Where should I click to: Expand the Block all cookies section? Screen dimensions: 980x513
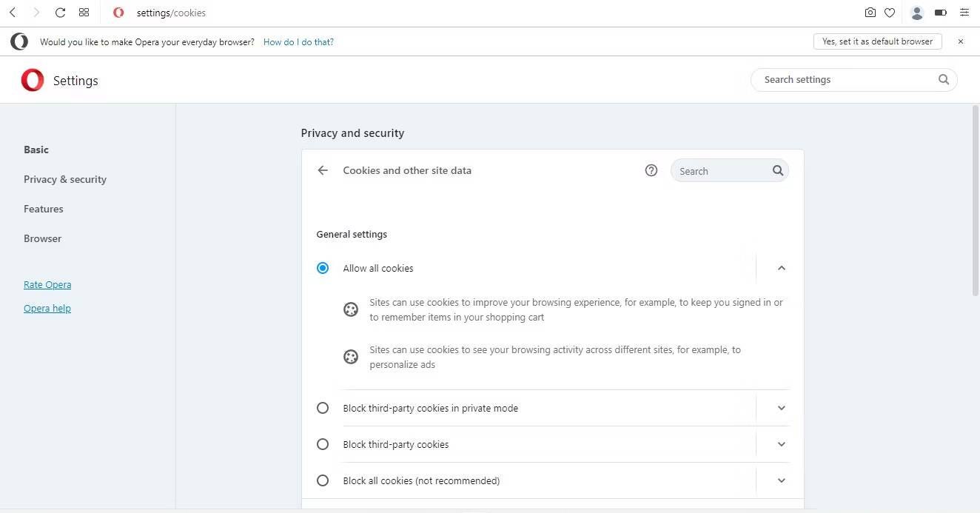point(782,480)
